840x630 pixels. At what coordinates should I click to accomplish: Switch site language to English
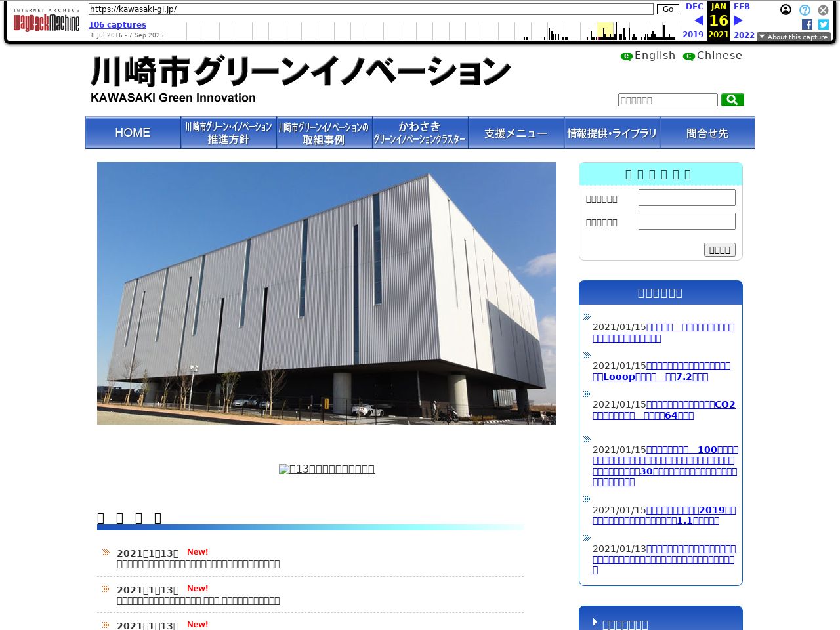tap(654, 56)
